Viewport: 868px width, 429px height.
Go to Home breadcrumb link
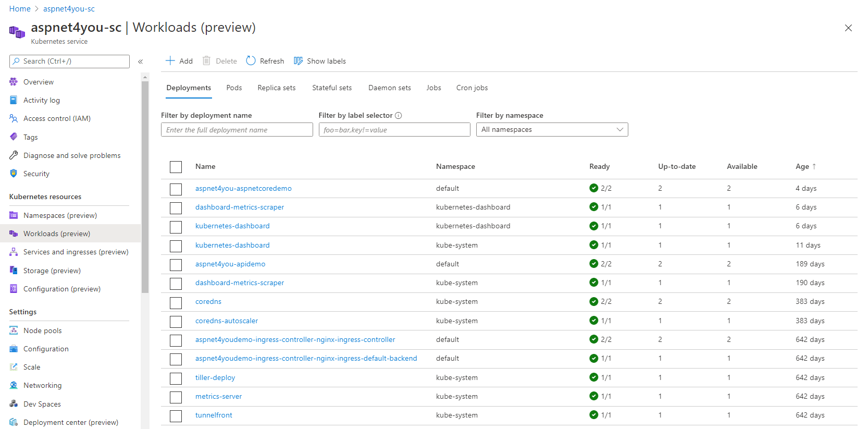click(20, 9)
